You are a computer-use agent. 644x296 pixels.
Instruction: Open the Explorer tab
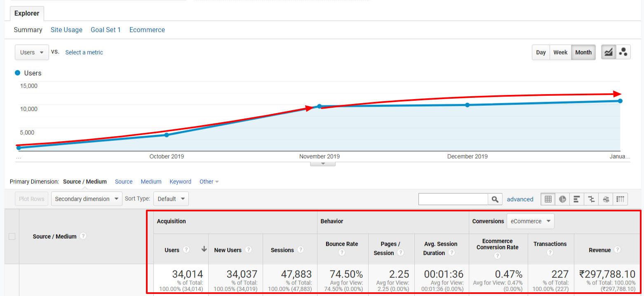click(27, 13)
